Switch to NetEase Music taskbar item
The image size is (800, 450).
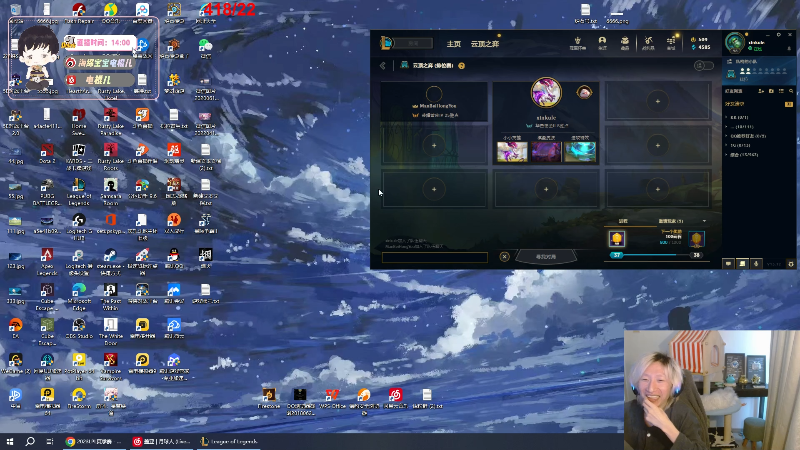point(161,441)
